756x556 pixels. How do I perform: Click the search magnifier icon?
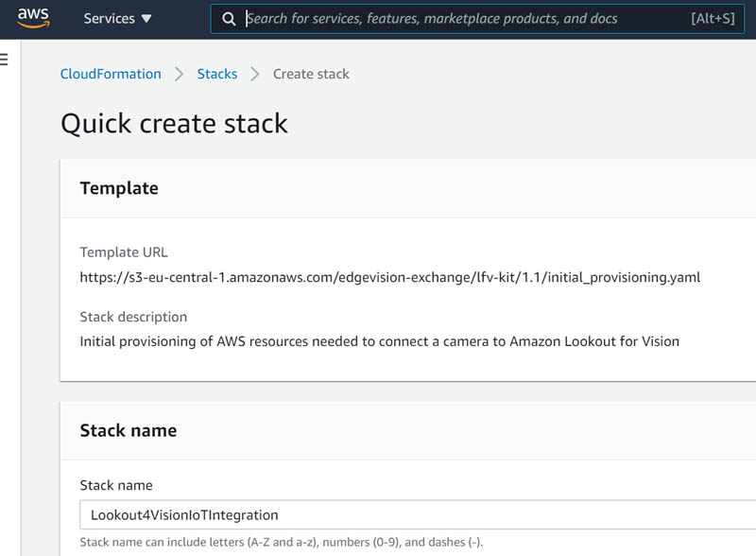click(x=229, y=19)
